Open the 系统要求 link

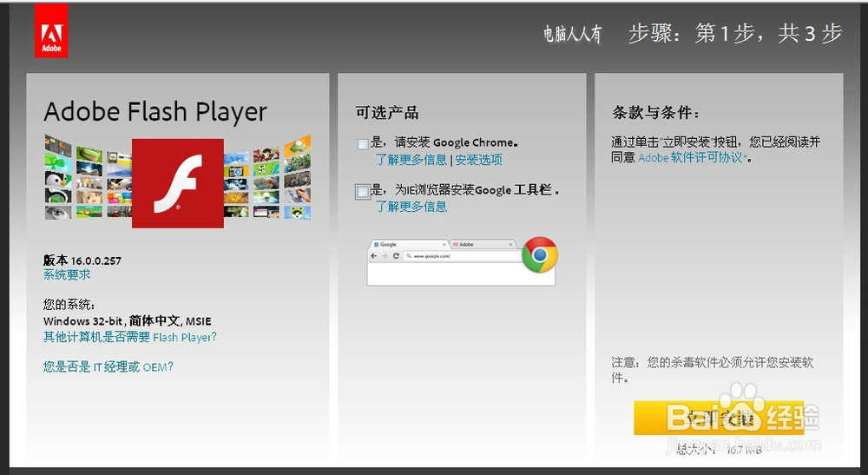pyautogui.click(x=67, y=274)
